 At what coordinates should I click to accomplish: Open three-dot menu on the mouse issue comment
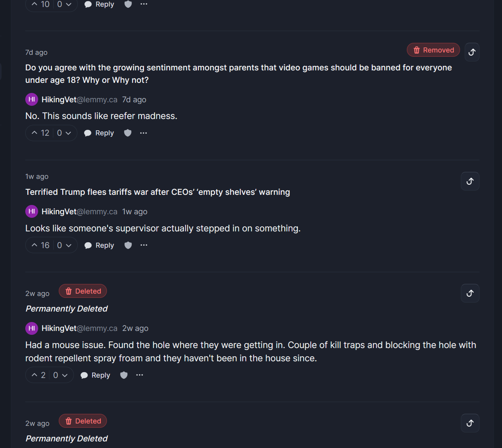point(140,375)
